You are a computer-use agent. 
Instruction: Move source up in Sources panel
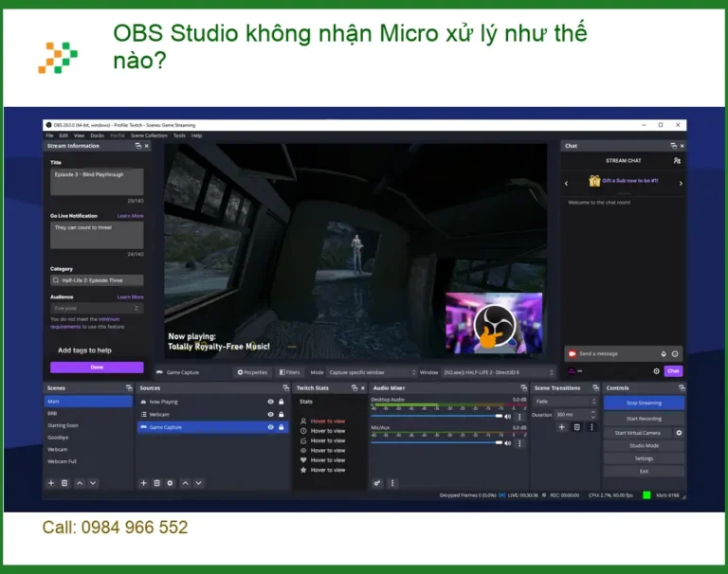point(185,483)
